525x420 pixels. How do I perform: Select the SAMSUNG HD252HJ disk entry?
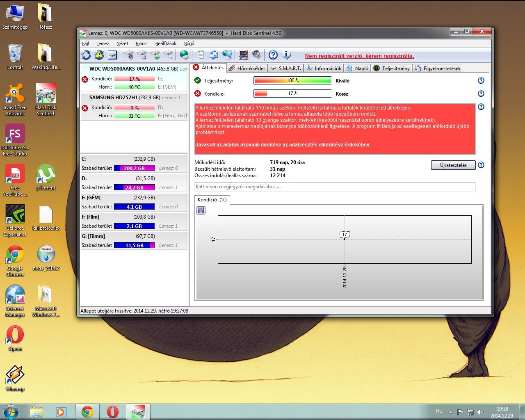coord(133,107)
